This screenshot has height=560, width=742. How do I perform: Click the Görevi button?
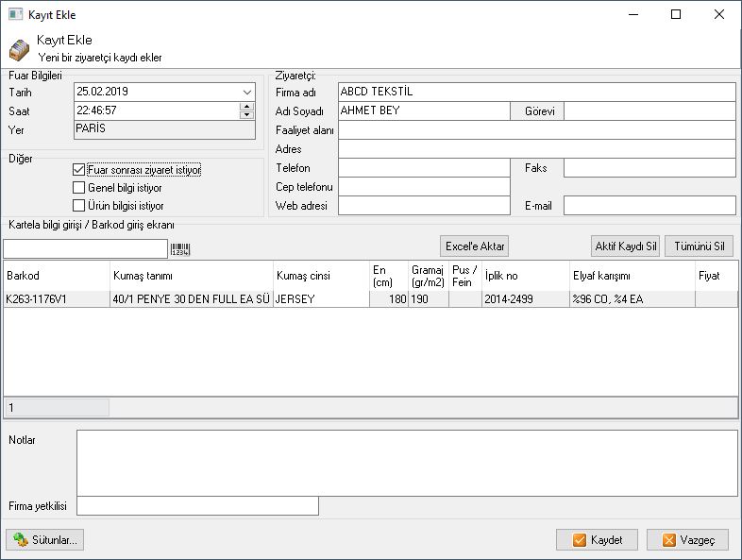coord(537,110)
